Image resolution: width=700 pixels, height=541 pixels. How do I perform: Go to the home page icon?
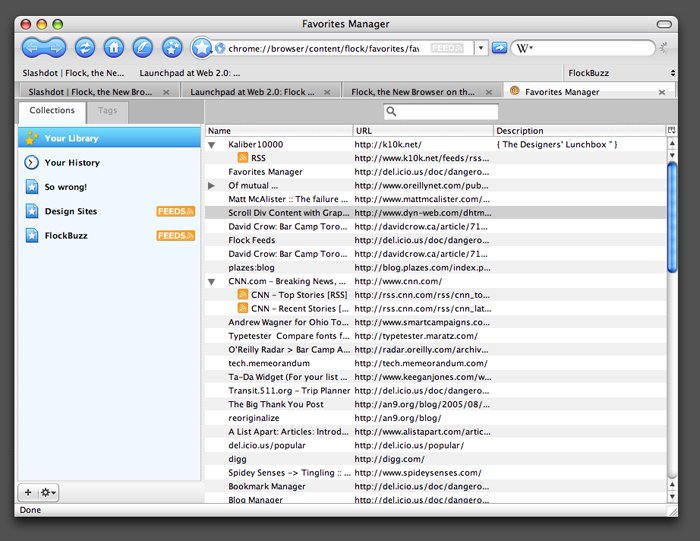(114, 48)
